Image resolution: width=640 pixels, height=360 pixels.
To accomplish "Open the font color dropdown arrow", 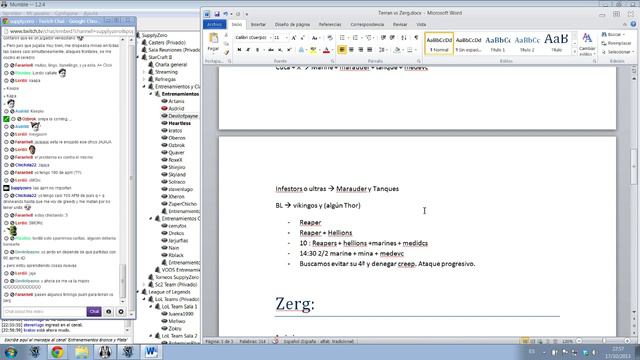I will pos(332,50).
